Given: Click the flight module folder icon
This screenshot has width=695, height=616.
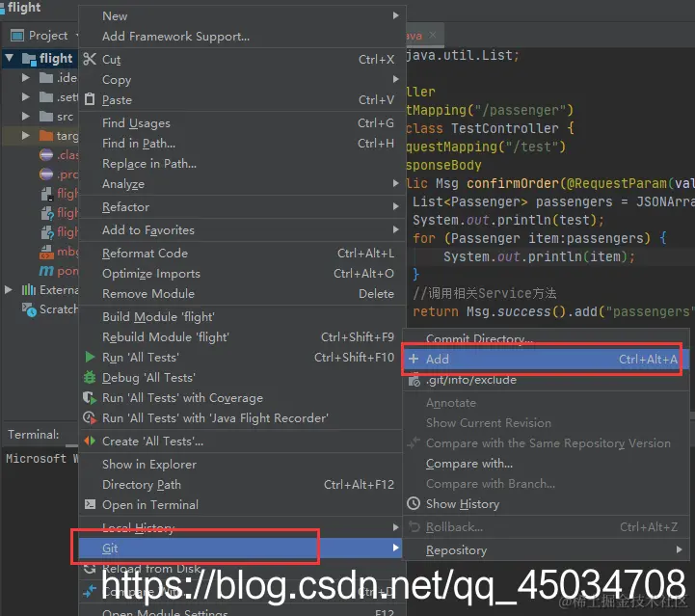Looking at the screenshot, I should (29, 59).
